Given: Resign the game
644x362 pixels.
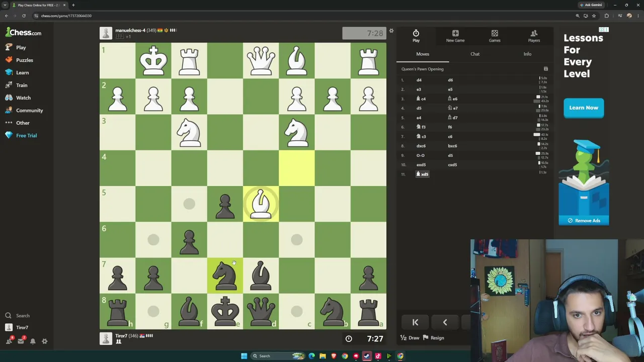Looking at the screenshot, I should tap(433, 338).
